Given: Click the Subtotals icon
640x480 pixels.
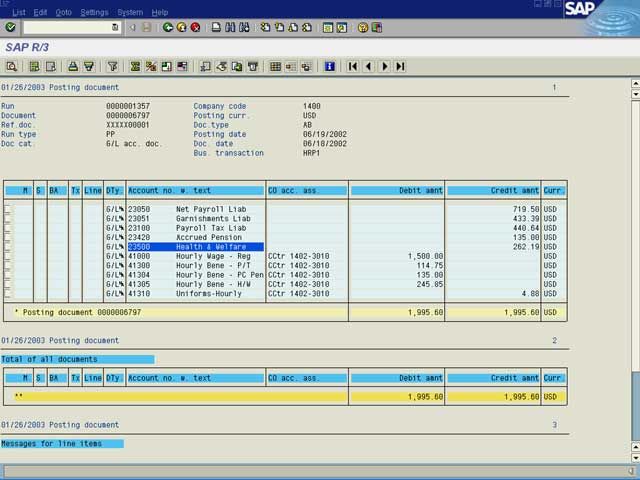Looking at the screenshot, I should (x=151, y=66).
